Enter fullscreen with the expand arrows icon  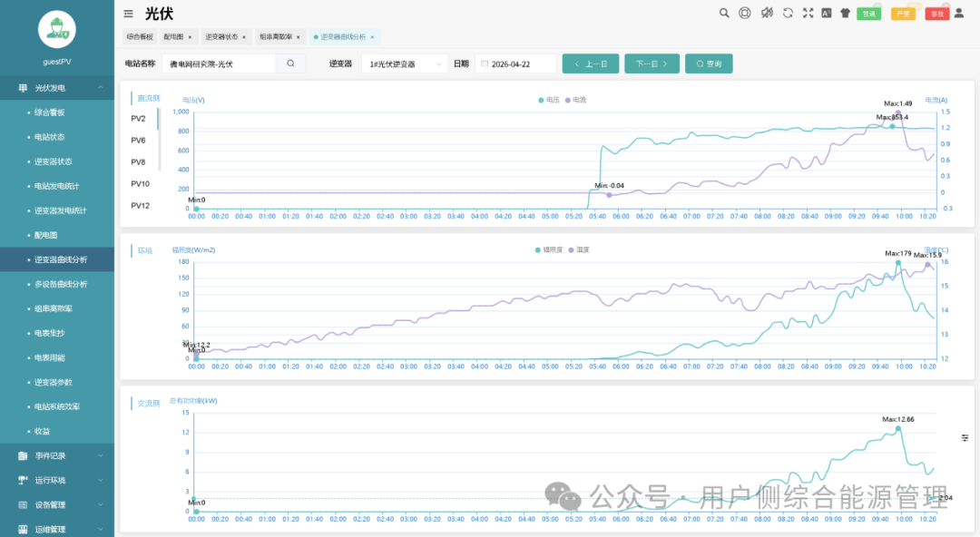pyautogui.click(x=808, y=13)
